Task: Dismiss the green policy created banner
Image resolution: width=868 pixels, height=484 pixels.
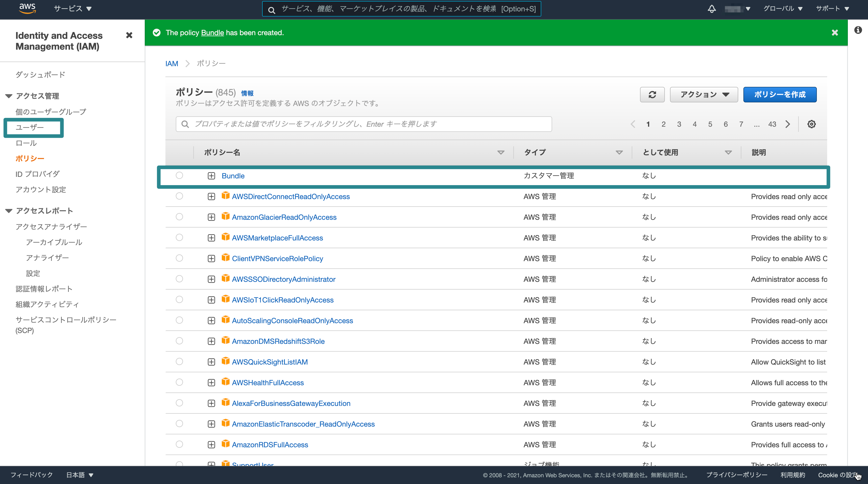Action: click(x=835, y=33)
